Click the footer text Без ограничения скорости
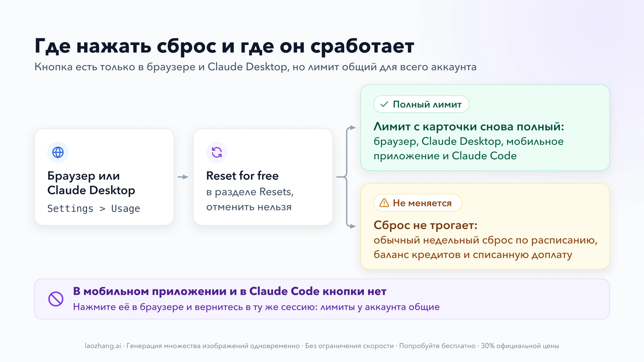 click(x=349, y=346)
